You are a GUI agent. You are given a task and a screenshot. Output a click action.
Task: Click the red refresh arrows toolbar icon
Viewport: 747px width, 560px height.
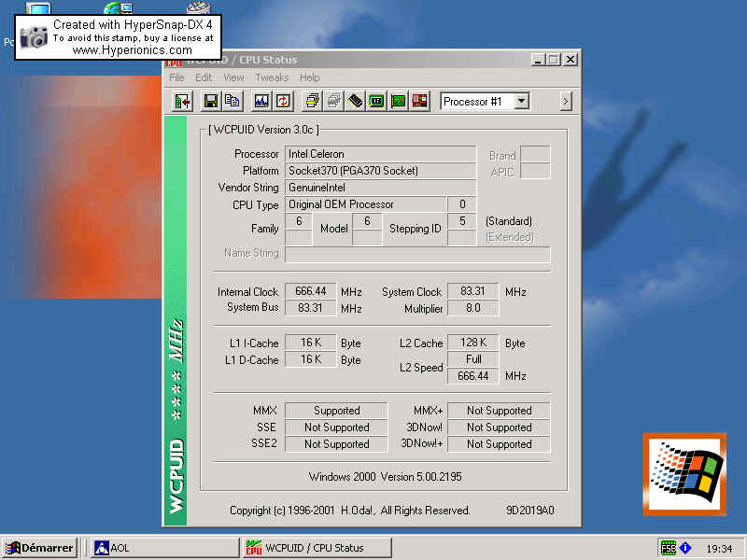point(283,101)
